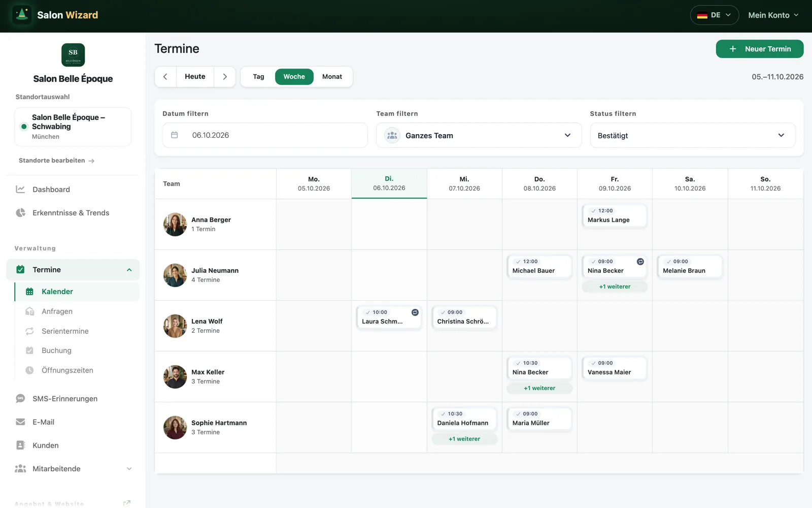Open the SB salon logo thumbnail
The image size is (812, 508).
click(x=73, y=55)
